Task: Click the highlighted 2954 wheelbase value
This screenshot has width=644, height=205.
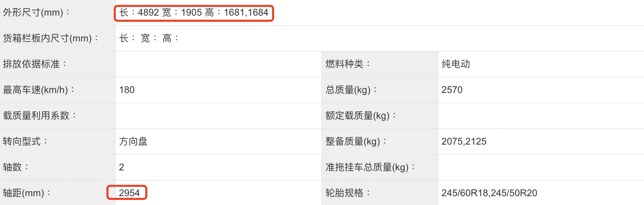Action: tap(129, 193)
